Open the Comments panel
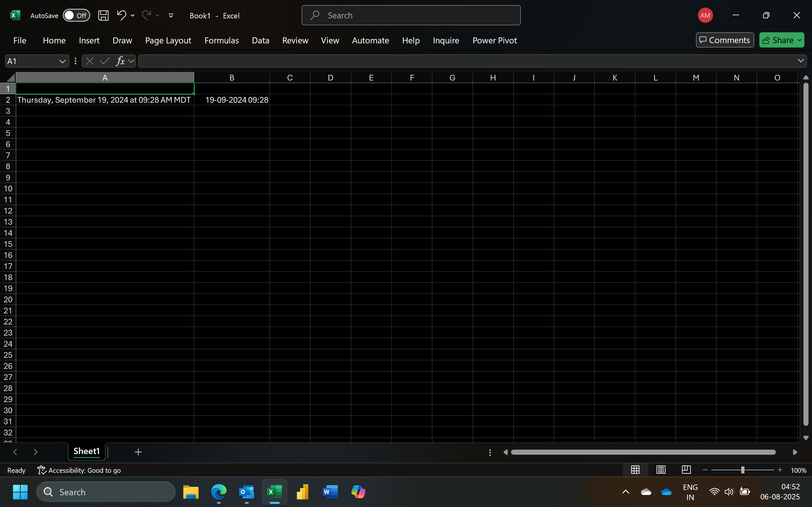 point(724,40)
